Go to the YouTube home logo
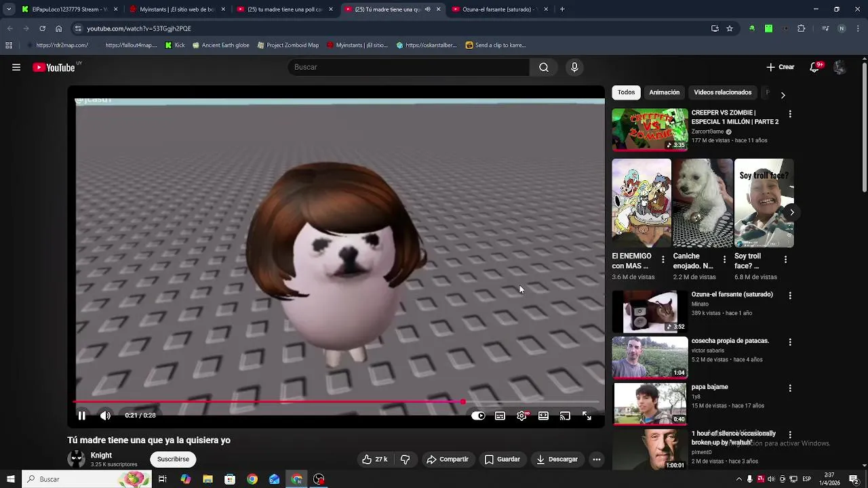This screenshot has width=868, height=488. pyautogui.click(x=54, y=67)
